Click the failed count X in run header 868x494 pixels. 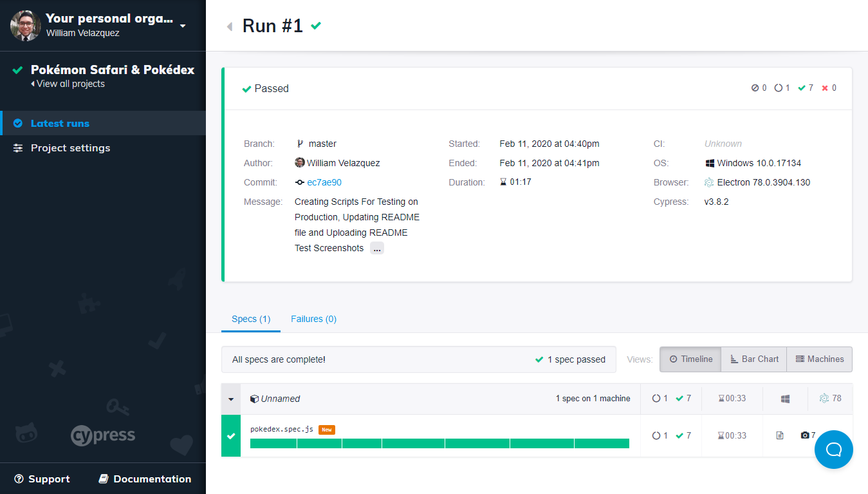pos(825,88)
